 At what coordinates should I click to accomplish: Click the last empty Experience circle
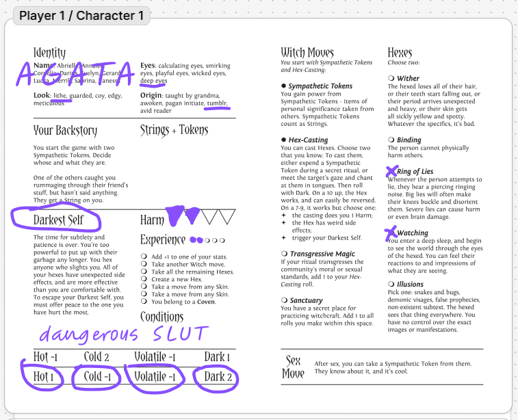coord(222,241)
